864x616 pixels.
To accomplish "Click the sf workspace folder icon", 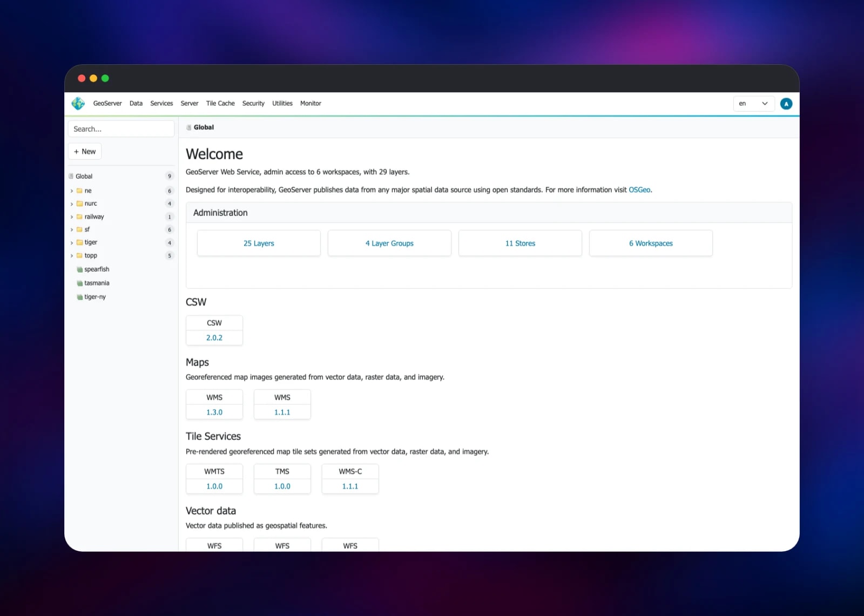I will point(79,229).
